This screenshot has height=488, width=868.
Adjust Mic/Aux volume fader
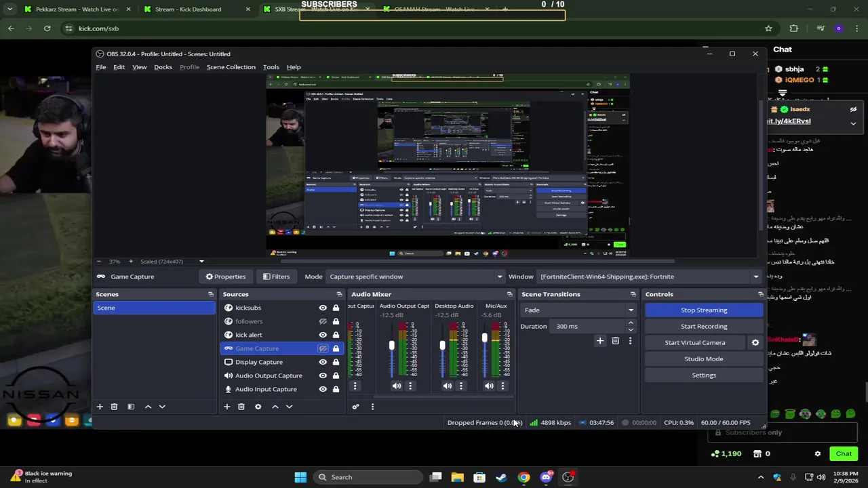[x=484, y=338]
